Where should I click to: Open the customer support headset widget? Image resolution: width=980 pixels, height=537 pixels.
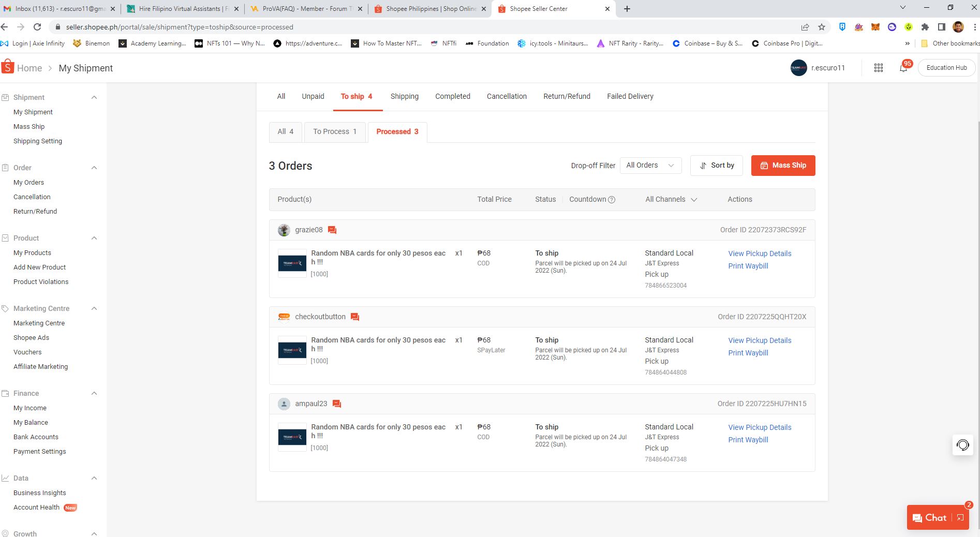point(963,445)
